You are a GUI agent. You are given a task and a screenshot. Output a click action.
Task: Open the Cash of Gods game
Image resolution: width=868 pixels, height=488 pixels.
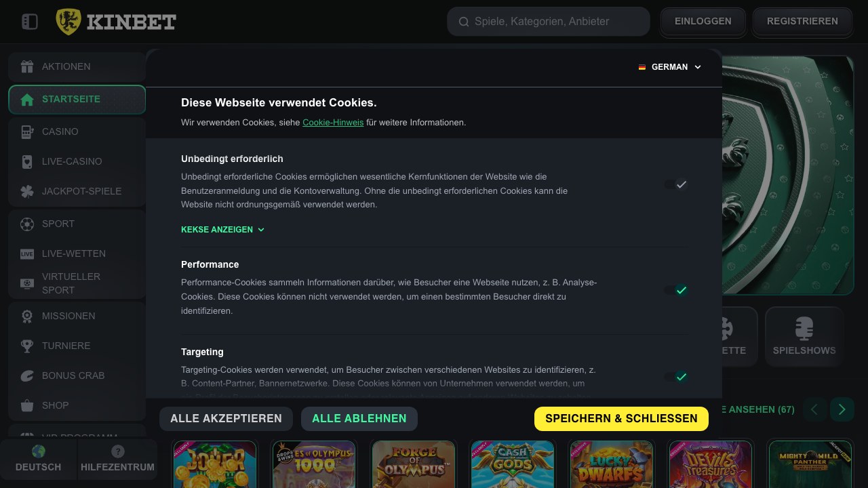pos(513,464)
